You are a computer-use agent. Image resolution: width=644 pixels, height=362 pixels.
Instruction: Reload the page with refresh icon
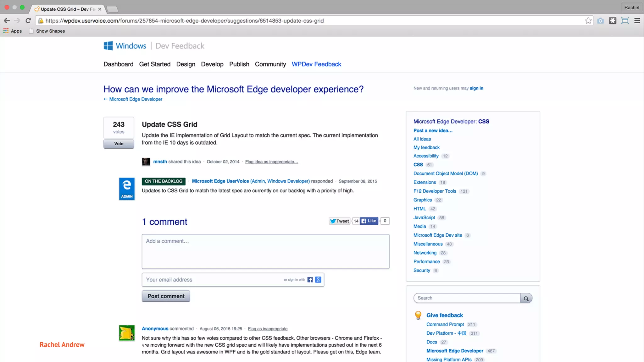pyautogui.click(x=28, y=21)
